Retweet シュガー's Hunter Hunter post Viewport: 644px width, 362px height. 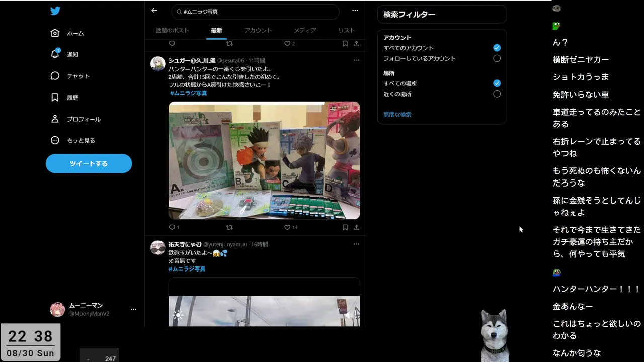(x=229, y=227)
